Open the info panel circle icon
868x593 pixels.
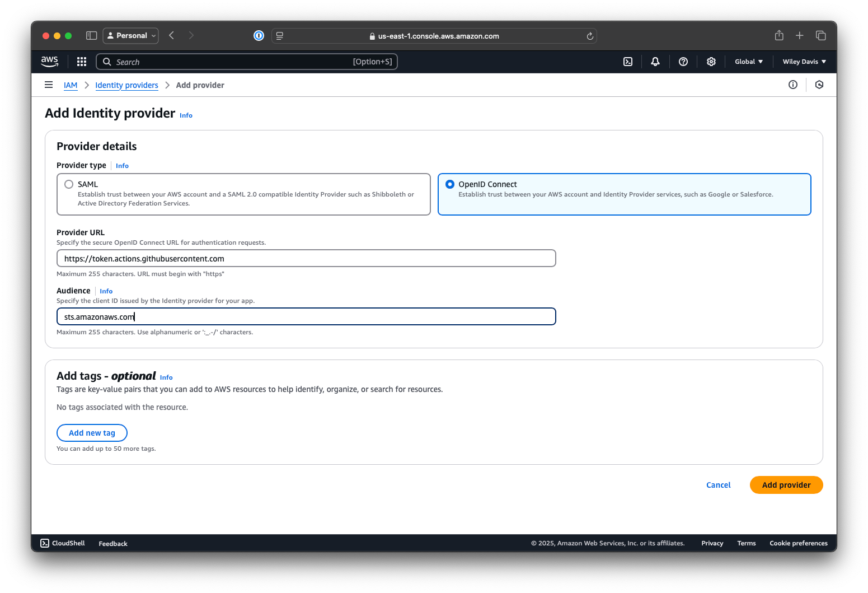792,85
